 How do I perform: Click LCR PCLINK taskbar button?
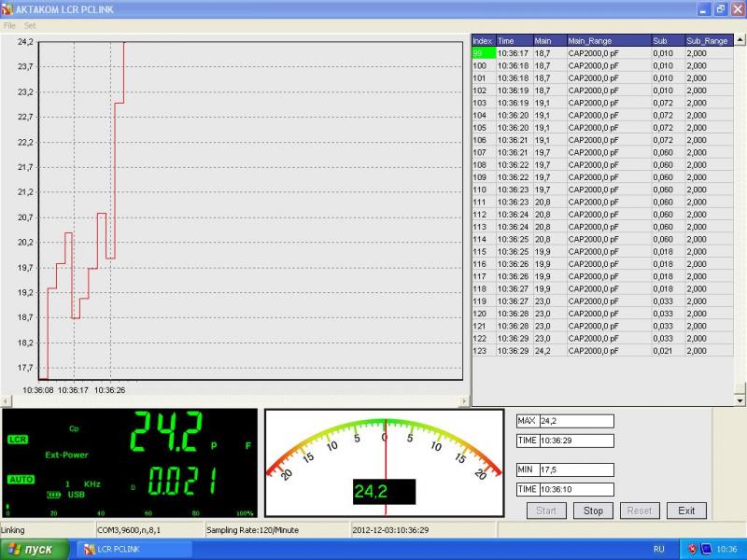[134, 550]
